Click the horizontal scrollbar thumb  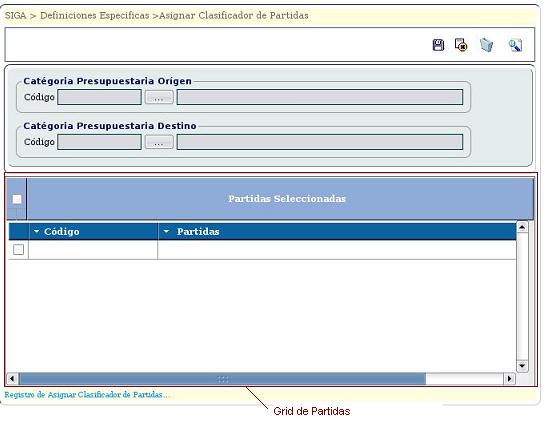coord(222,379)
